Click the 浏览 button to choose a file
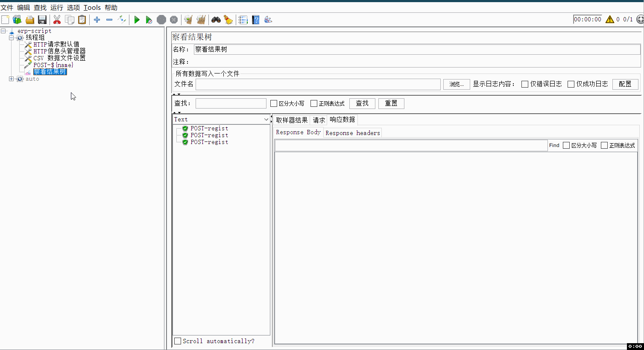This screenshot has width=644, height=350. pyautogui.click(x=456, y=84)
